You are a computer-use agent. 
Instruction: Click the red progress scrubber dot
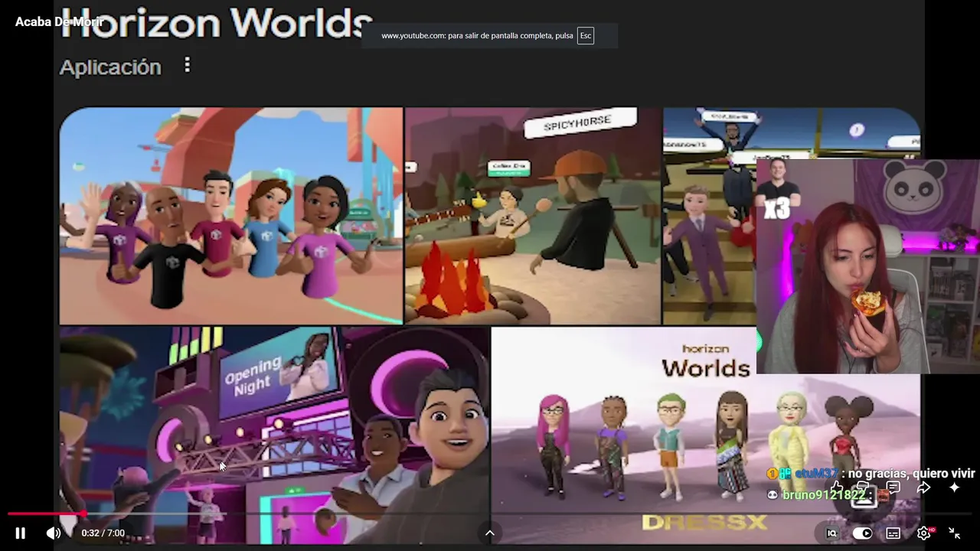(83, 514)
